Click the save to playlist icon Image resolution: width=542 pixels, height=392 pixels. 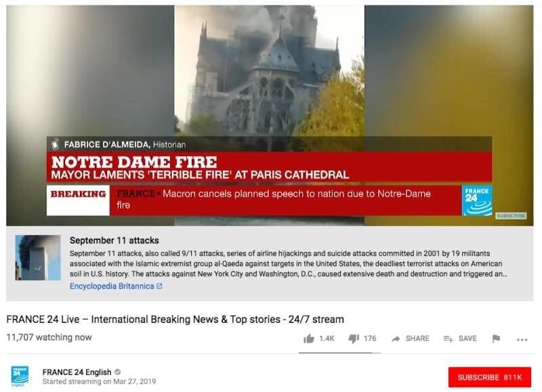click(448, 339)
